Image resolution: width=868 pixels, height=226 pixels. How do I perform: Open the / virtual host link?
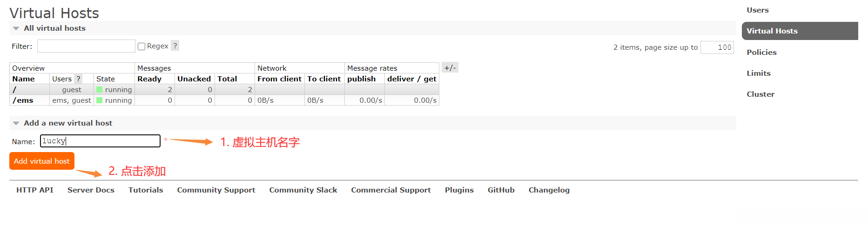tap(14, 90)
